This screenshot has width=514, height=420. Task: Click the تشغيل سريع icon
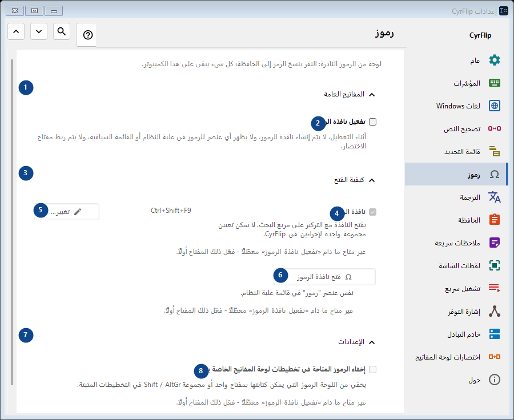pos(495,288)
